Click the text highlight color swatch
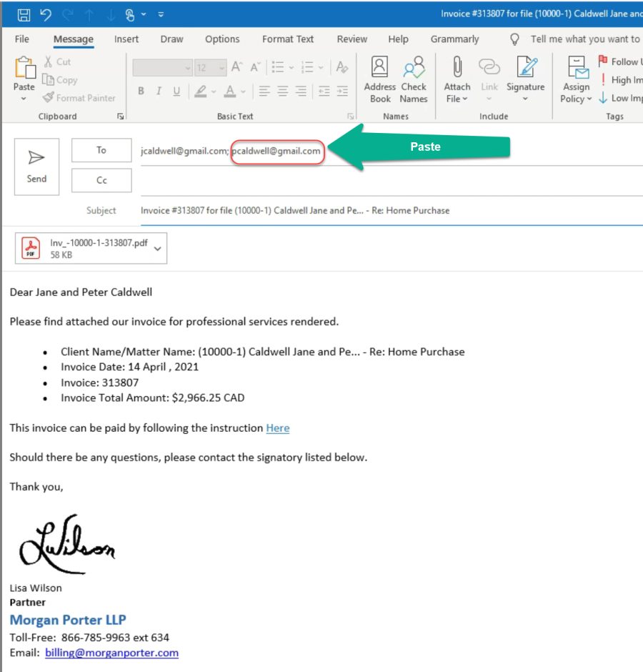643x672 pixels. coord(201,91)
